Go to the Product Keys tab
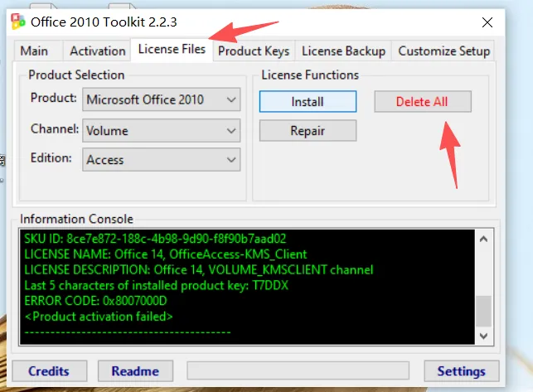 tap(254, 51)
